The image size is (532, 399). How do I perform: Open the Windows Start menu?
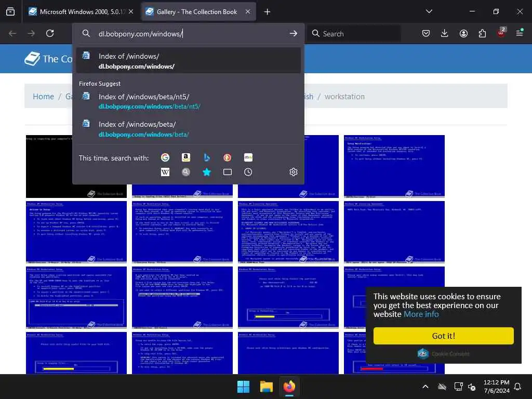click(x=243, y=387)
